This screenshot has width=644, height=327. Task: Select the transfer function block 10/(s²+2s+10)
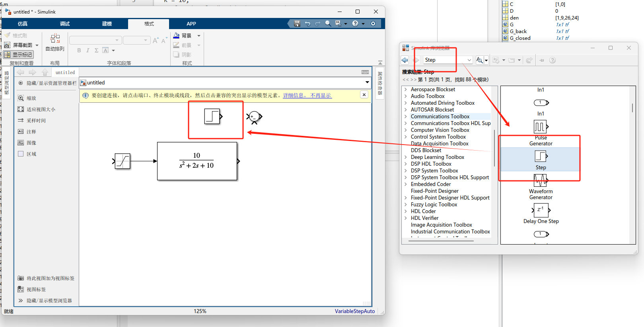tap(197, 161)
